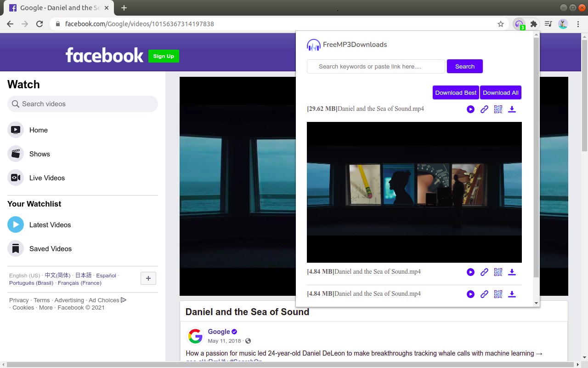588x368 pixels.
Task: Switch language to Português (Brasil)
Action: point(31,283)
